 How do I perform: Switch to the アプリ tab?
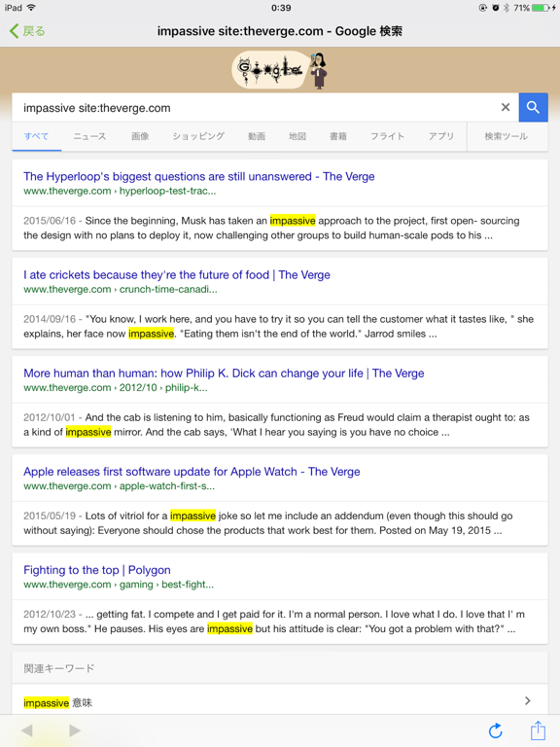[x=441, y=136]
